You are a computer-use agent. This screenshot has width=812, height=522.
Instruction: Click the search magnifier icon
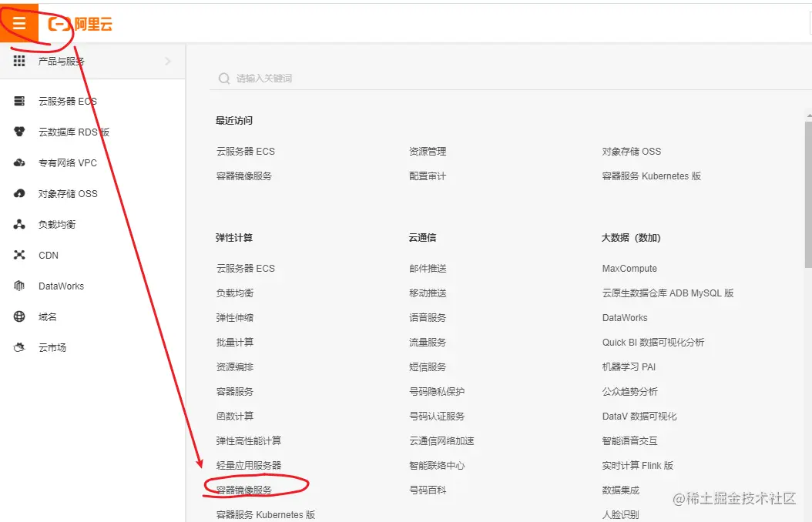pos(223,78)
